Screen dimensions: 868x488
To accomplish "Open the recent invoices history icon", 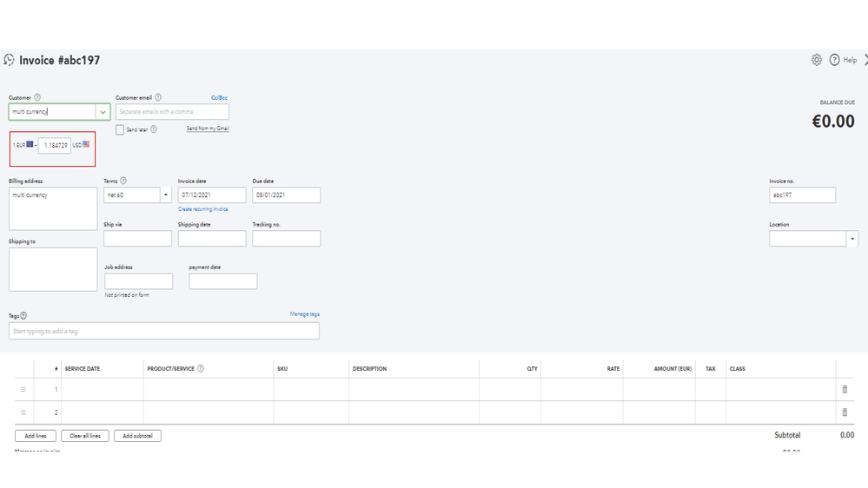I will click(9, 60).
